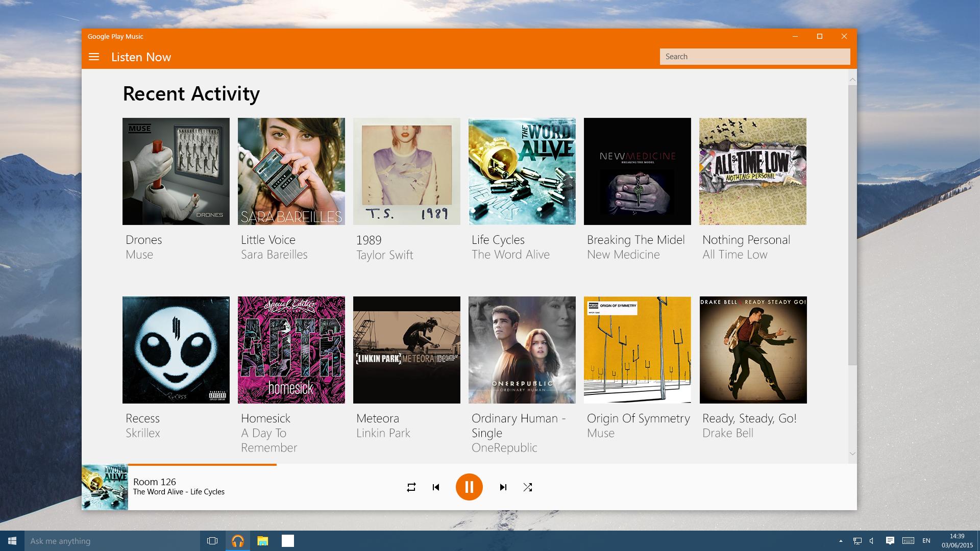Click the Meteora album title link
This screenshot has width=980, height=551.
[x=378, y=418]
